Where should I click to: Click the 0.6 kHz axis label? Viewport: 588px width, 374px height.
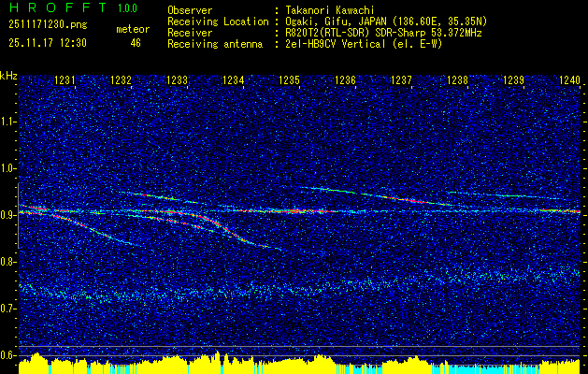click(x=7, y=355)
